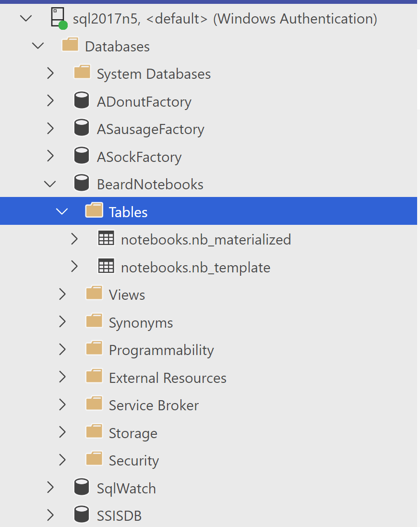Select the External Resources folder
The height and width of the screenshot is (527, 420).
(x=168, y=378)
